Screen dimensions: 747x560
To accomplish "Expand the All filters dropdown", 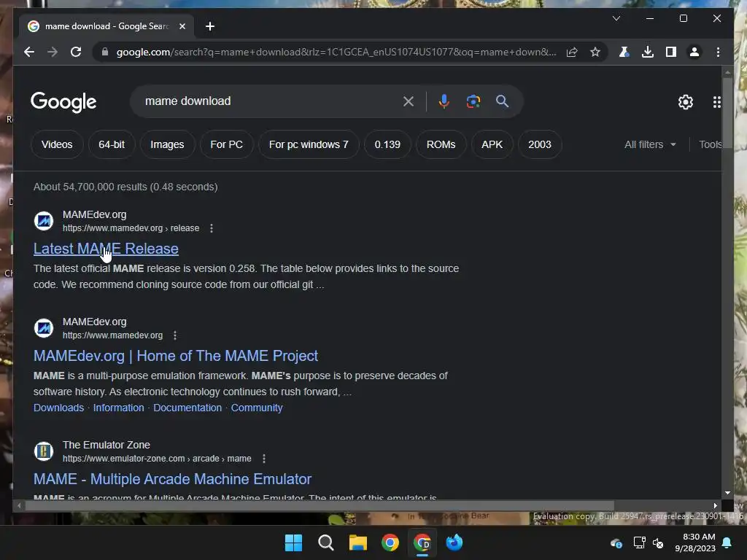I will point(650,144).
